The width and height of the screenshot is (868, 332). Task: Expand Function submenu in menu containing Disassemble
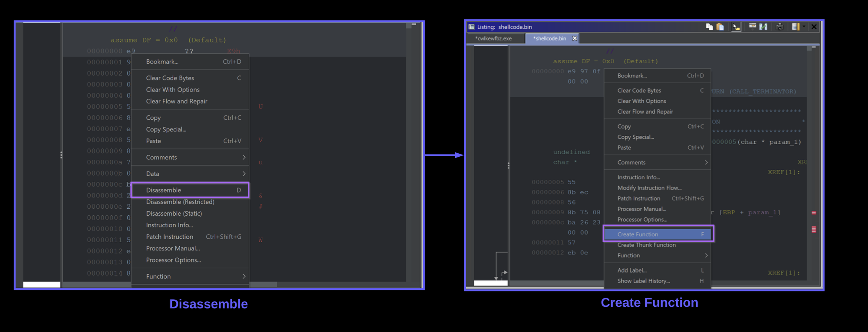190,276
